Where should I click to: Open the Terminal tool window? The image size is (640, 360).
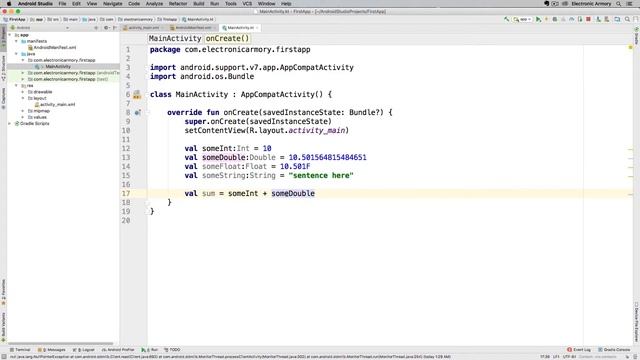click(x=20, y=350)
